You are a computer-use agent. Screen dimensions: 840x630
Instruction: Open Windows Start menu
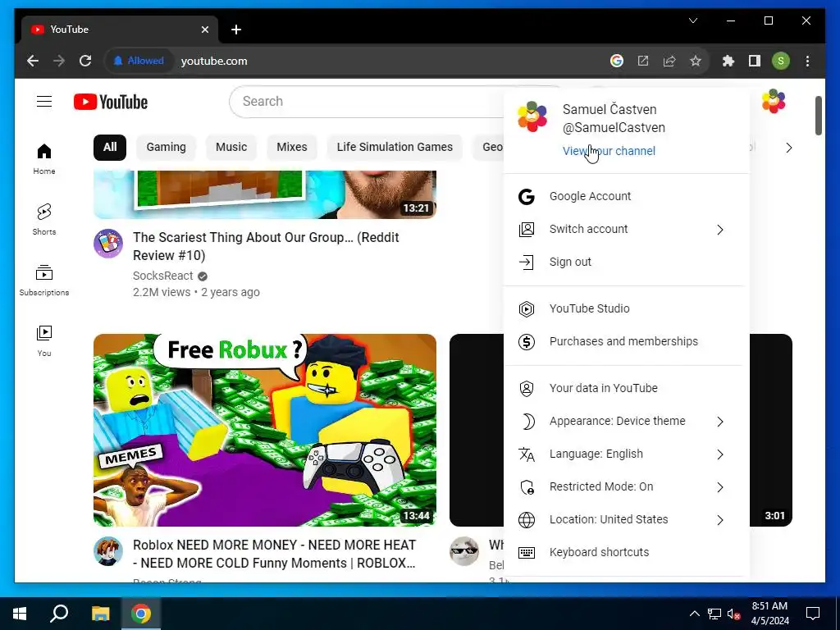pos(20,614)
